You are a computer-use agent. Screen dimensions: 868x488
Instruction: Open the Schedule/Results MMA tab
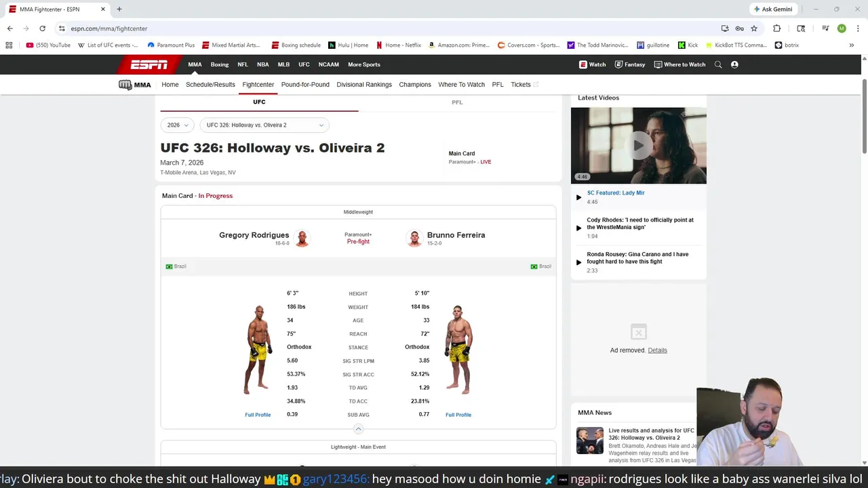coord(210,85)
